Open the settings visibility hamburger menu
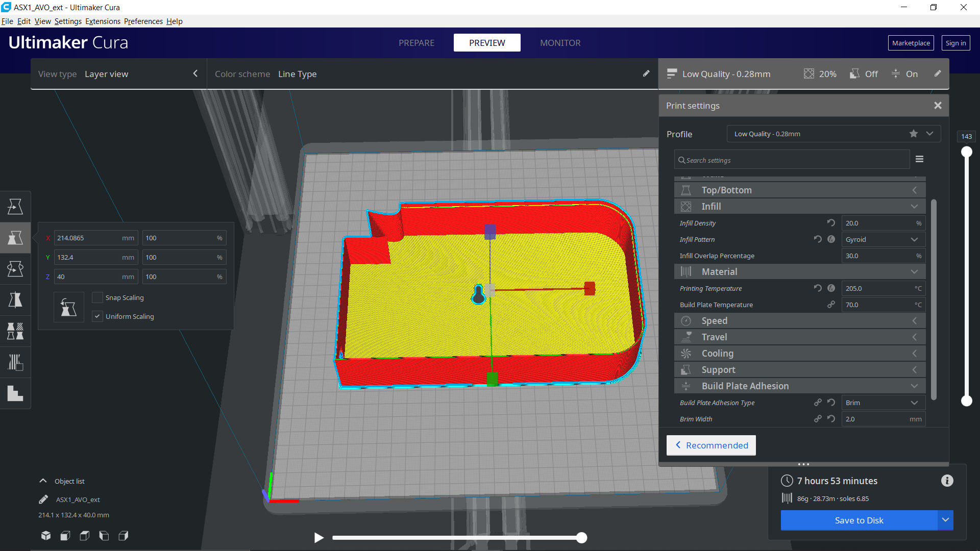The image size is (980, 551). [x=919, y=159]
